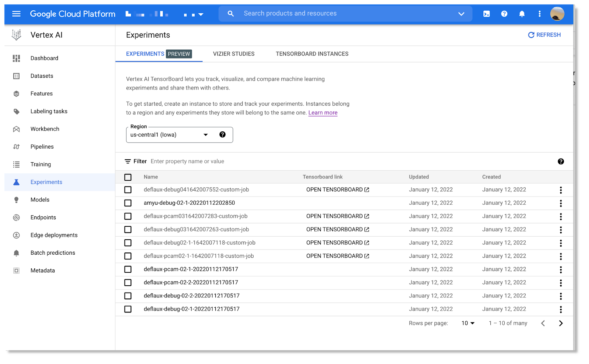The height and width of the screenshot is (364, 589).
Task: Open Batch predictions in the sidebar
Action: pyautogui.click(x=53, y=253)
